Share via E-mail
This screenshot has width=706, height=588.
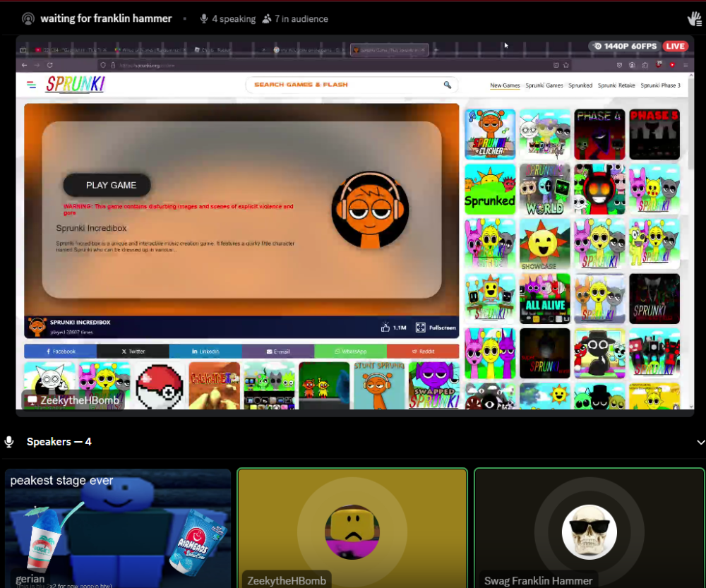277,352
